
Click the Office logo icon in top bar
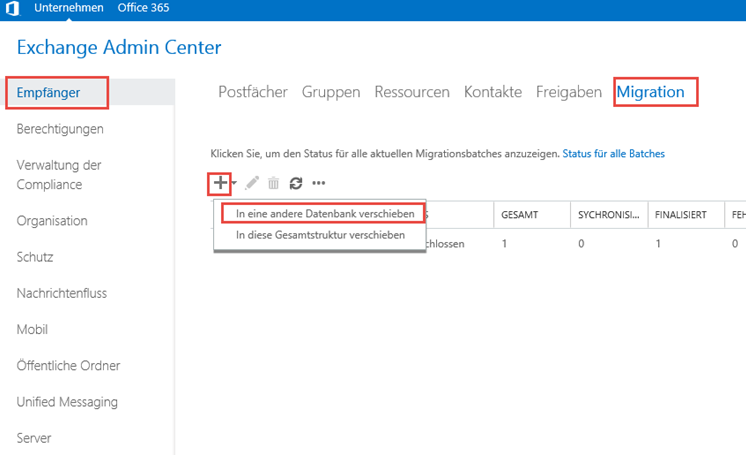[x=10, y=9]
